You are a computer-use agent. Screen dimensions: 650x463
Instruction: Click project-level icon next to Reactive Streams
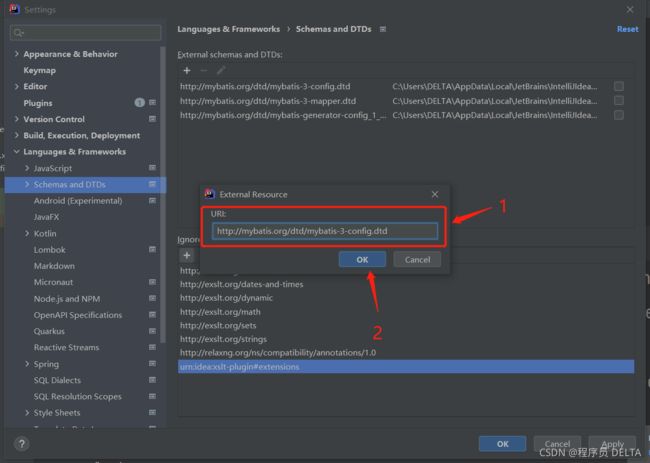click(x=153, y=347)
